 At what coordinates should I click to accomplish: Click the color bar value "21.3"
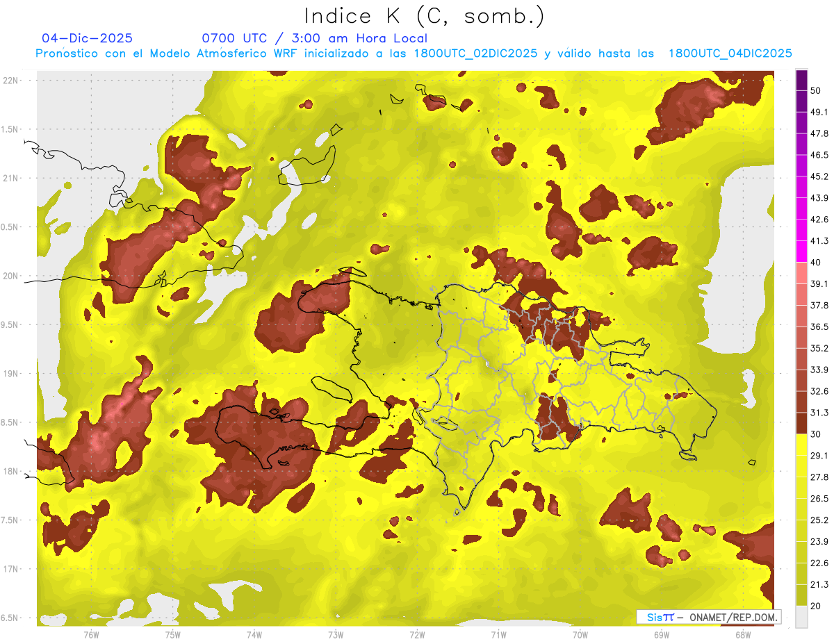(819, 584)
